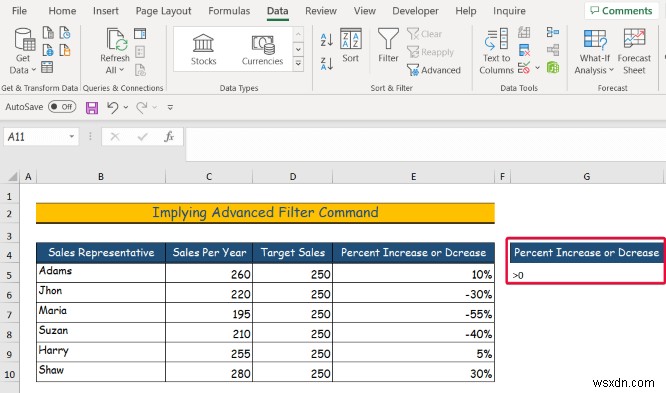Click the Undo arrow
Viewport: 666px width, 393px height.
point(113,107)
